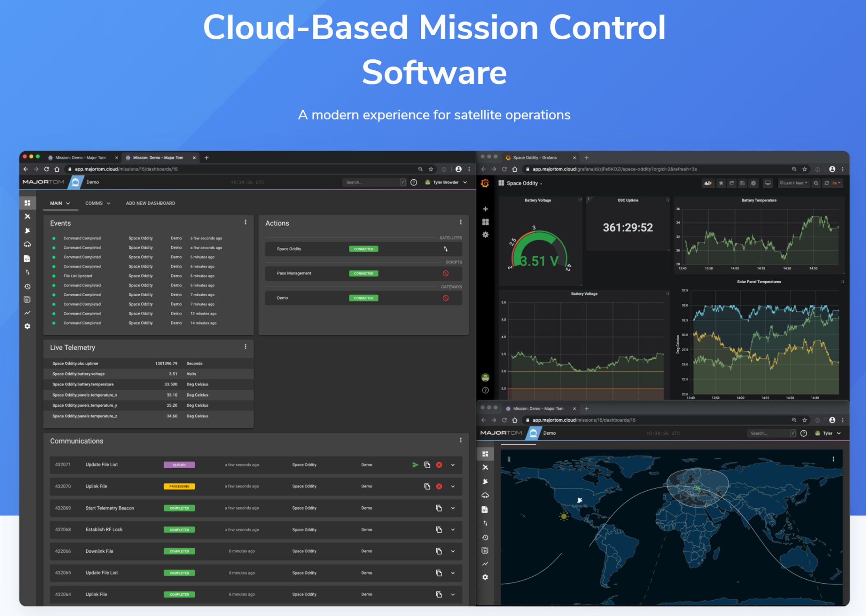Screen dimensions: 866x616
Task: Open Events panel three-dot menu
Action: [245, 223]
